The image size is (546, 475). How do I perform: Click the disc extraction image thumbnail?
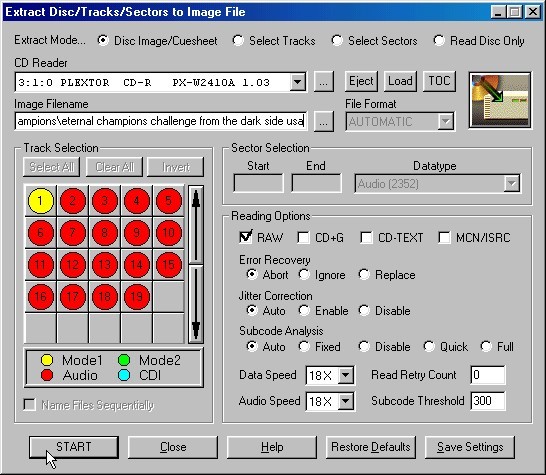pyautogui.click(x=500, y=100)
